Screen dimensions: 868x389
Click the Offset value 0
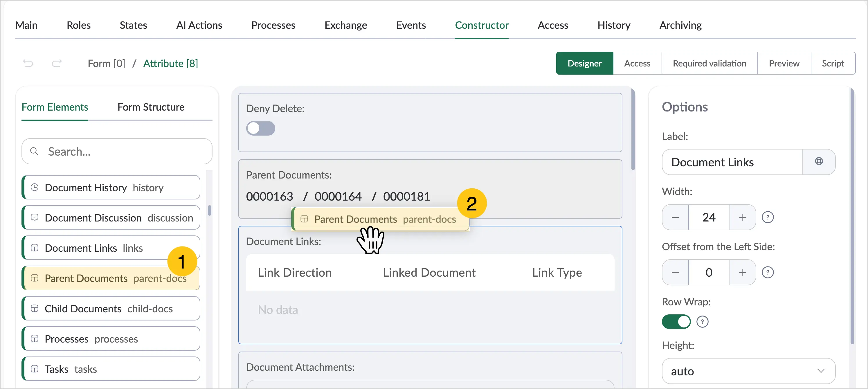[709, 272]
